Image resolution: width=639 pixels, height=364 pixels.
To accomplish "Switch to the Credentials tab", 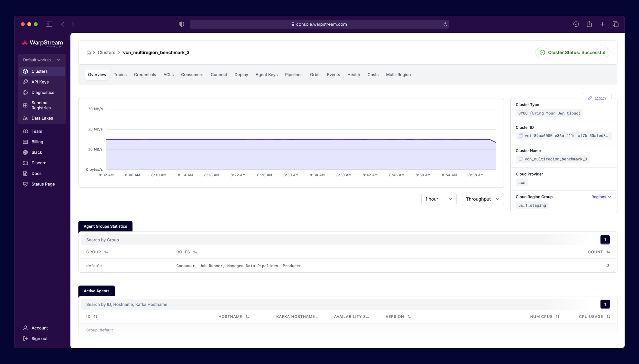I will click(x=145, y=75).
